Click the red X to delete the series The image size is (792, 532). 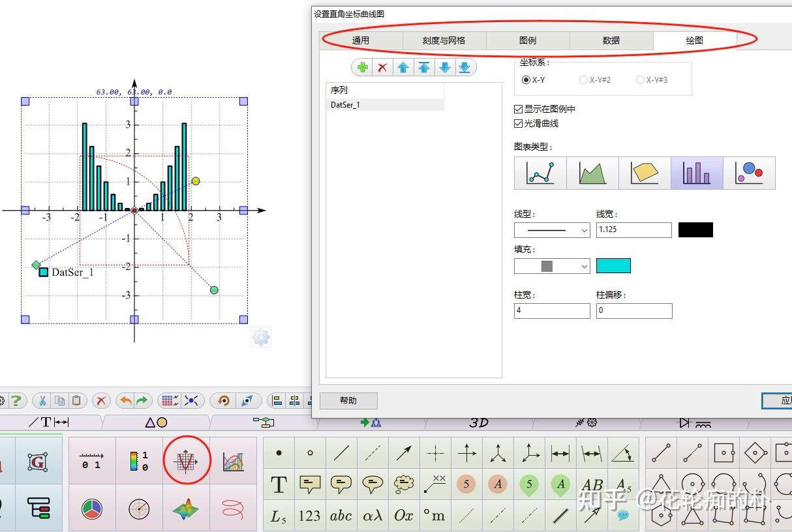point(383,66)
